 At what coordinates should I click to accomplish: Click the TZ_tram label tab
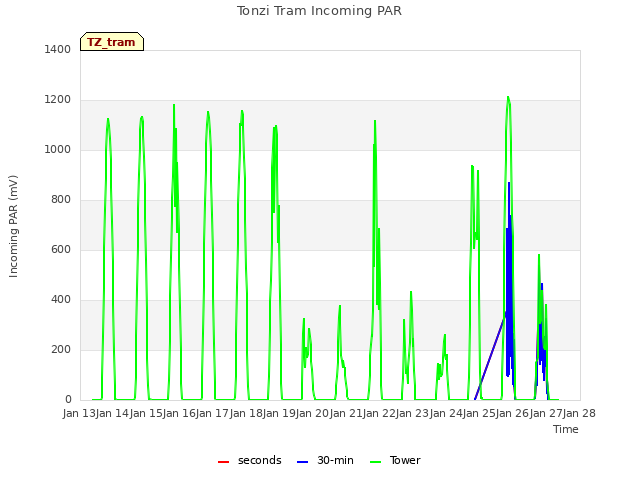[x=112, y=42]
